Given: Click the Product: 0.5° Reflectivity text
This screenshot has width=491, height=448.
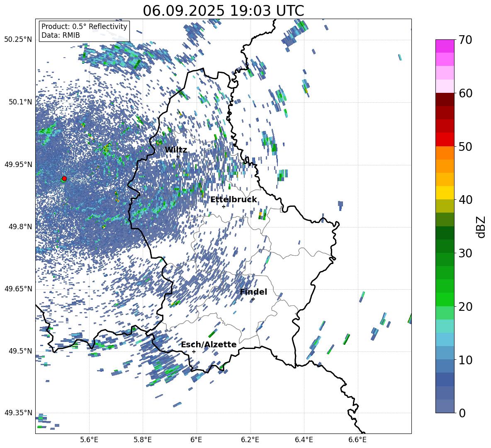Looking at the screenshot, I should (x=84, y=27).
